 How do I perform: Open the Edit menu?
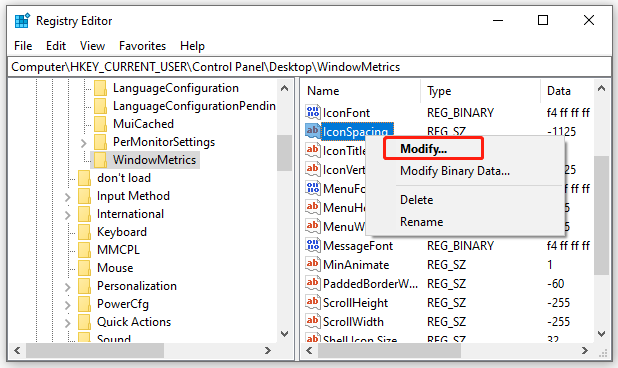(x=56, y=46)
